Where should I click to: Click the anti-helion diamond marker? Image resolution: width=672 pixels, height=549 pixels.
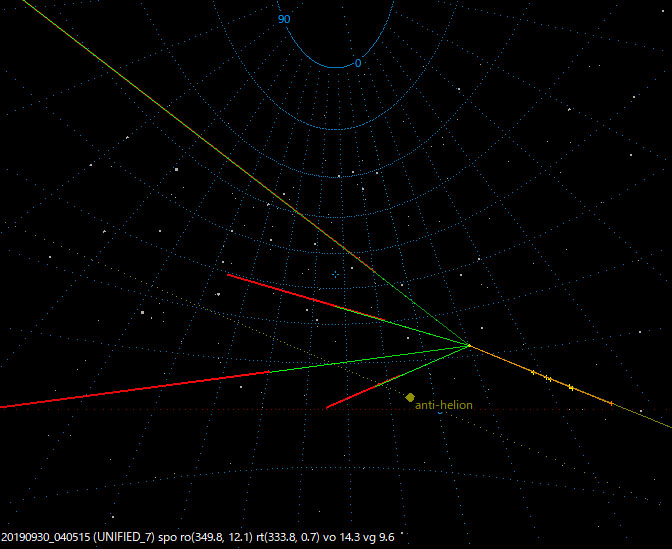(x=410, y=397)
